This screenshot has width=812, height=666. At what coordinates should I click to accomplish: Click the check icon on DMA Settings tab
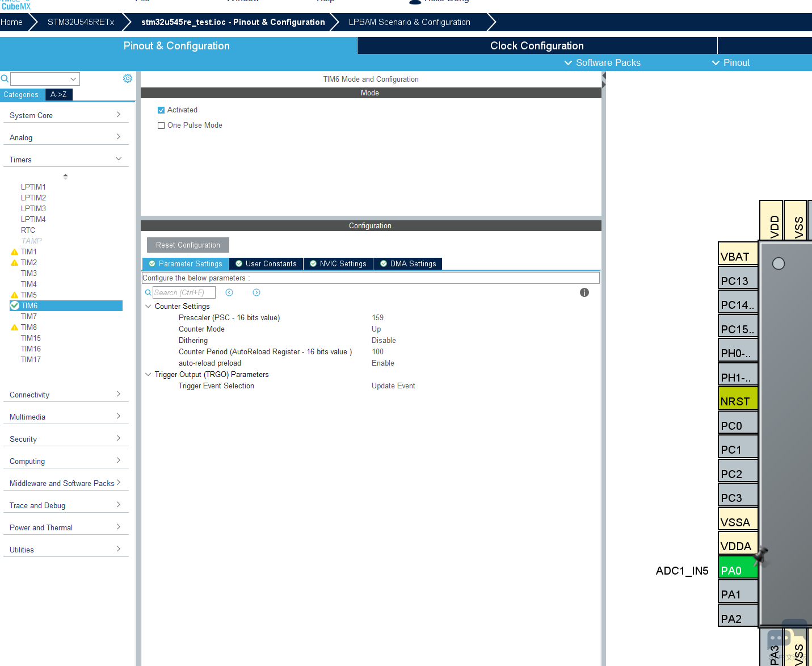coord(384,263)
